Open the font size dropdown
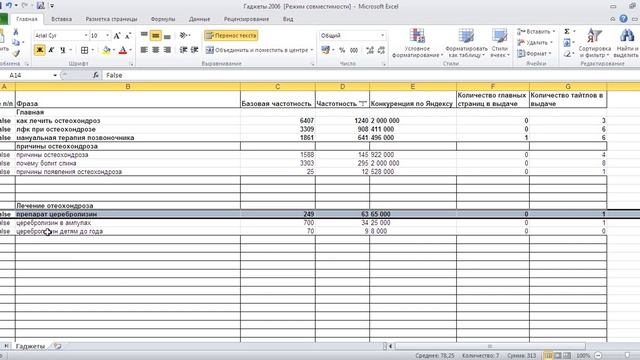640x360 pixels. (107, 36)
